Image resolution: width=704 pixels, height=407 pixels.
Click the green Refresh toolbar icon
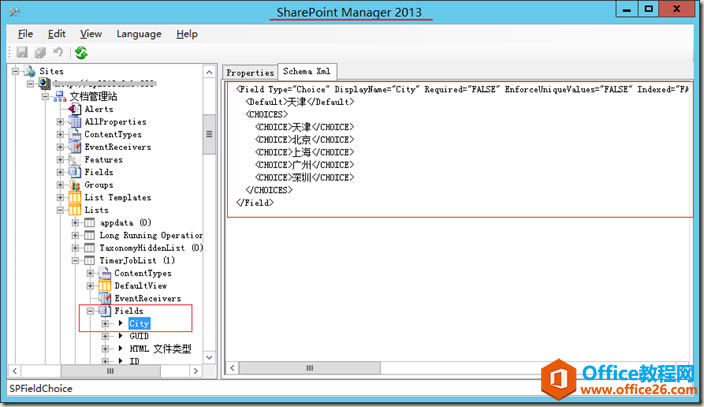click(x=81, y=53)
